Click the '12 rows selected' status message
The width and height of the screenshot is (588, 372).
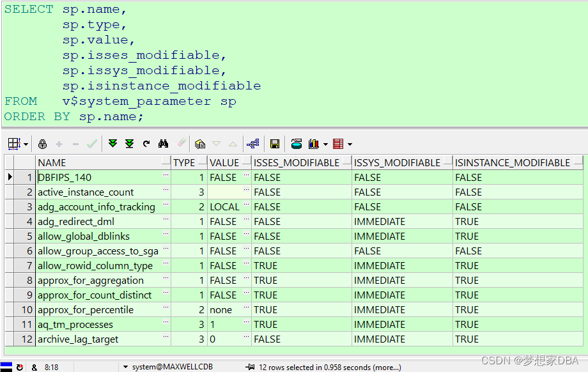[x=330, y=368]
